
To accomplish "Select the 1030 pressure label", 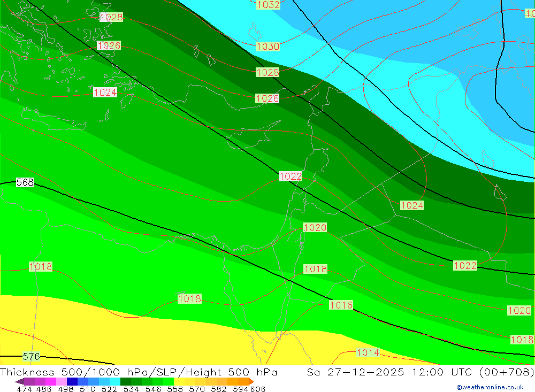I will coord(268,47).
